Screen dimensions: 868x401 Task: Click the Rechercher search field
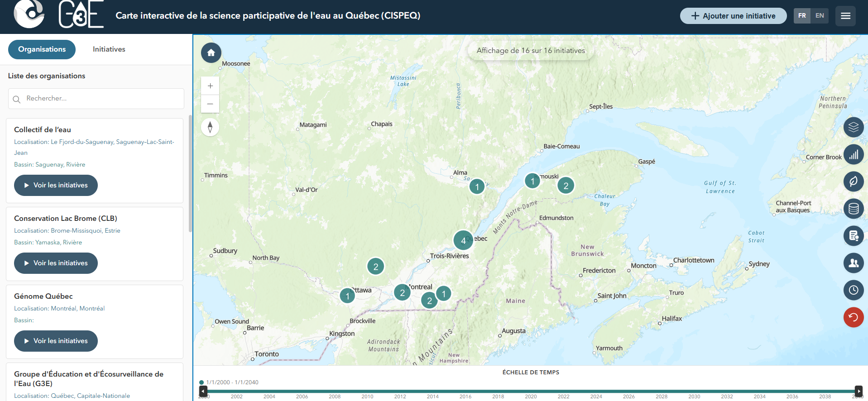point(96,99)
